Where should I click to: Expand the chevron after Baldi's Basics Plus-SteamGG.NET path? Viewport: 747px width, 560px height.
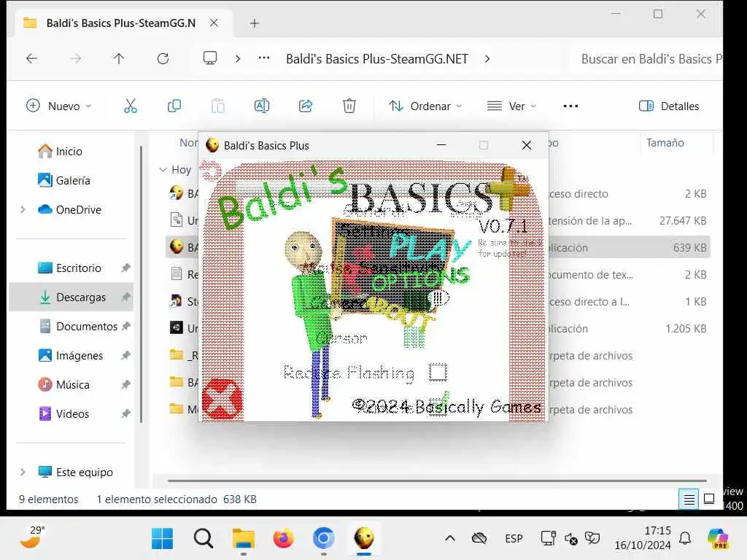487,58
